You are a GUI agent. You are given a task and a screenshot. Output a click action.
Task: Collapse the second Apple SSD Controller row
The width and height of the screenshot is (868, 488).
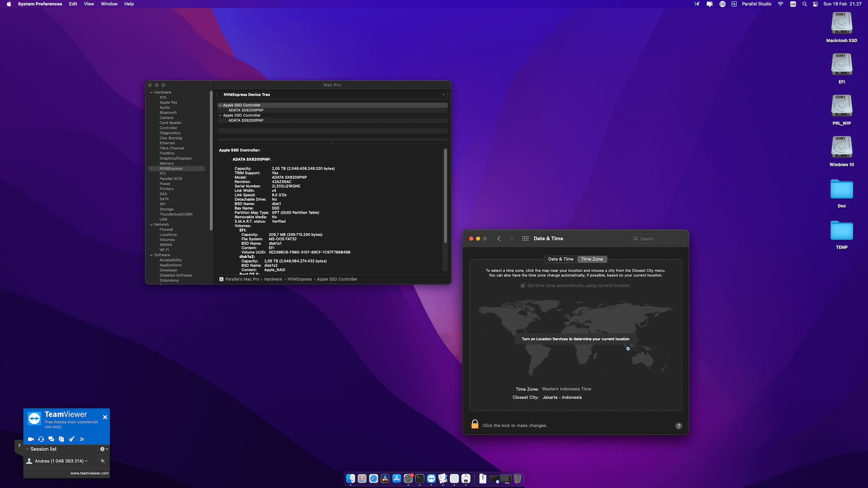[220, 116]
